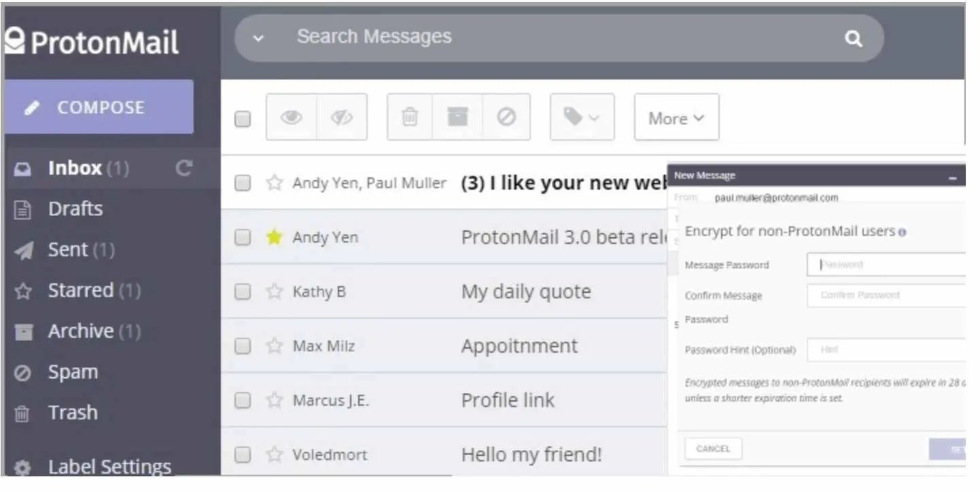Select the Kathy B message checkbox
The width and height of the screenshot is (980, 492).
(x=243, y=292)
